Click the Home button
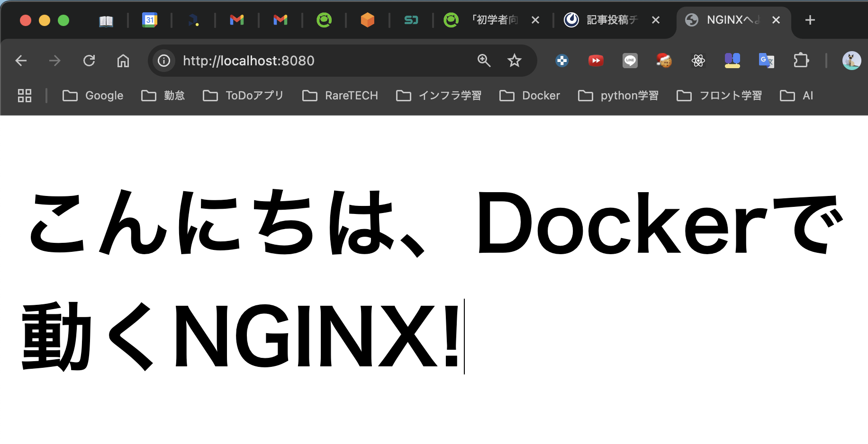Screen dimensions: 868x444 click(x=123, y=61)
